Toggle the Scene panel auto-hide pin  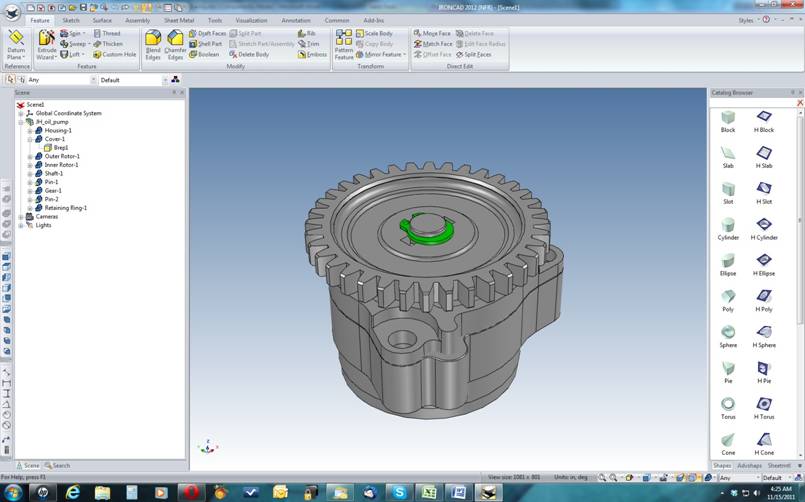pos(173,92)
